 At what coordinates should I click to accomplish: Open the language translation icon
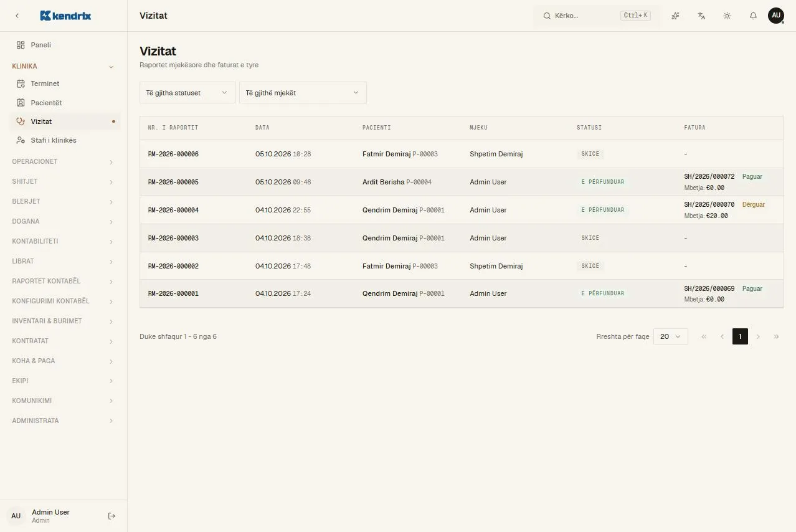pos(701,16)
